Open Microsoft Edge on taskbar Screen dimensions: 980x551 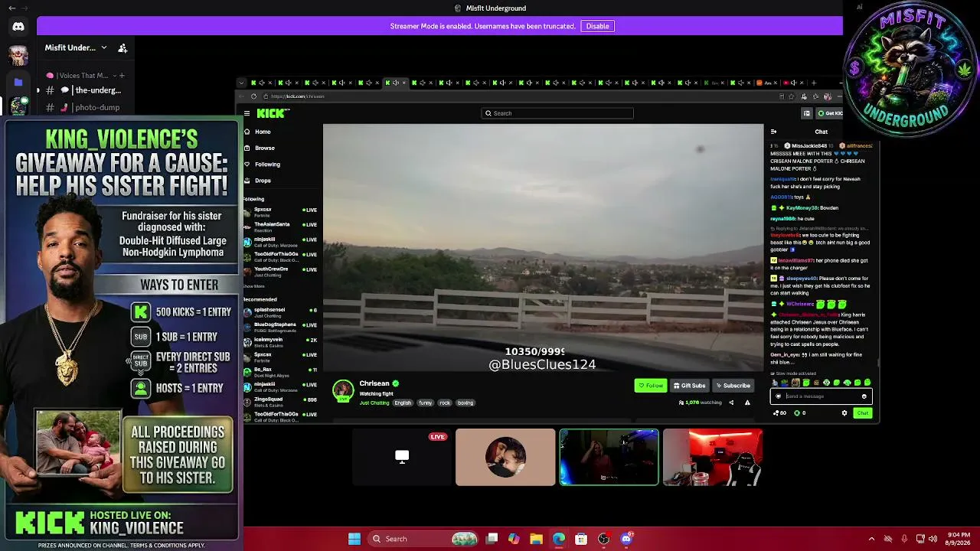[559, 539]
